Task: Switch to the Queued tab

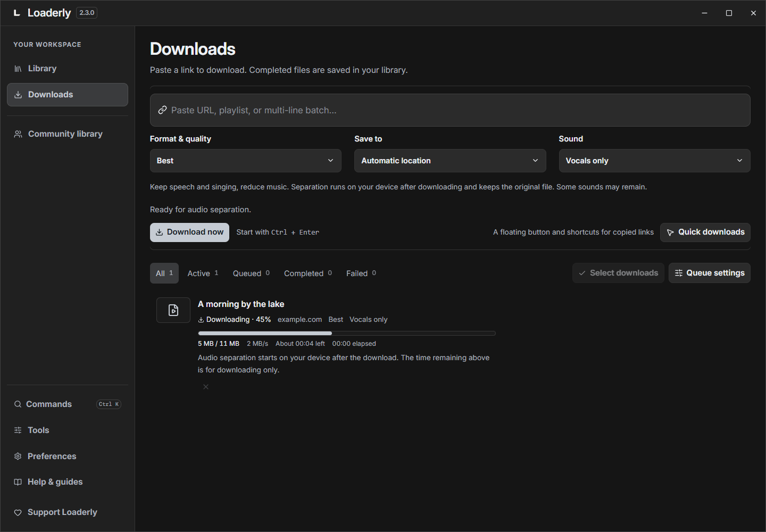Action: pyautogui.click(x=251, y=273)
